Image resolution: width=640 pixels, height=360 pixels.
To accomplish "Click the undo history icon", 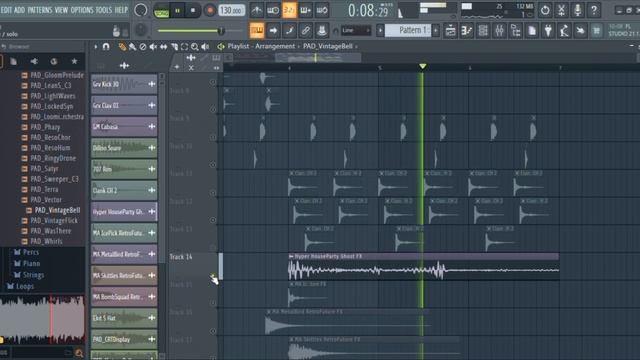I will pyautogui.click(x=545, y=10).
